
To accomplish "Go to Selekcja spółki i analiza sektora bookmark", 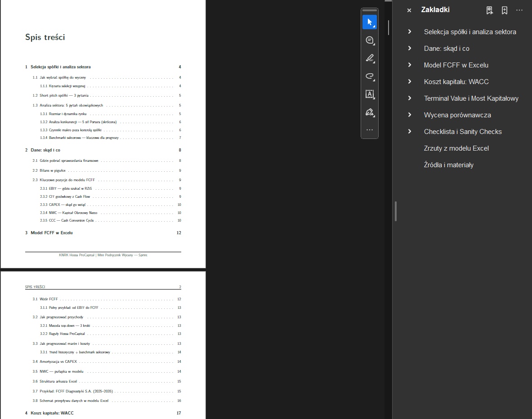I will pos(470,32).
